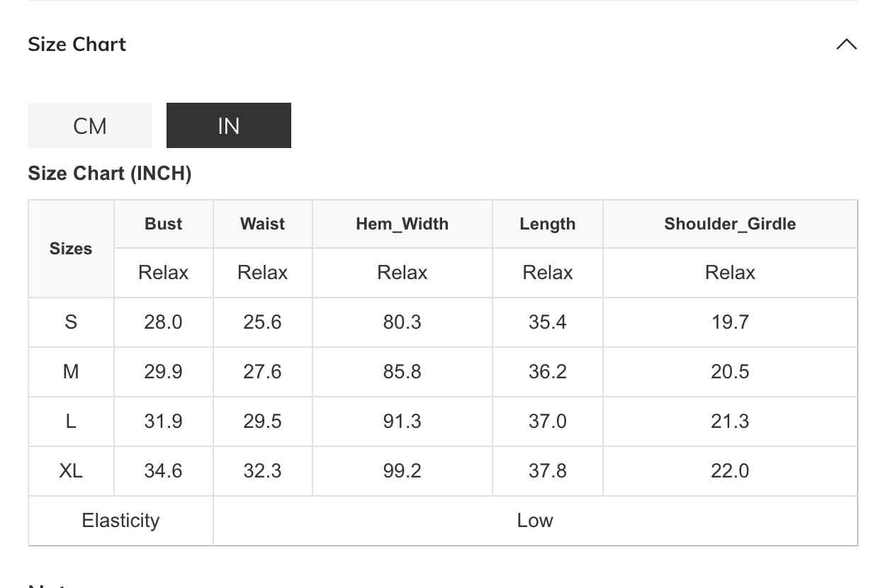Select the S size row label
Viewport: 890px width, 588px height.
pos(71,322)
